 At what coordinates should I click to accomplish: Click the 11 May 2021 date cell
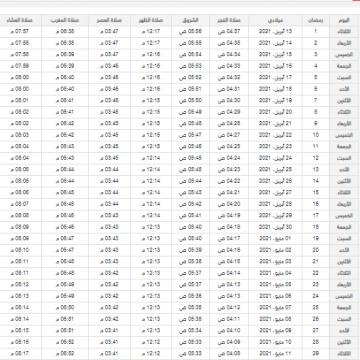pyautogui.click(x=275, y=354)
